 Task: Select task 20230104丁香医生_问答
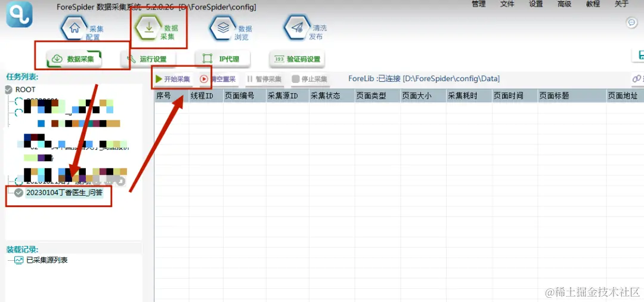[x=64, y=192]
